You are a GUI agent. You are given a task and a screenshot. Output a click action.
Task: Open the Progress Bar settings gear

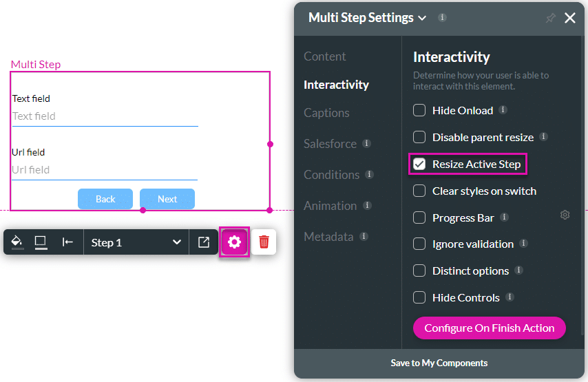pos(565,215)
